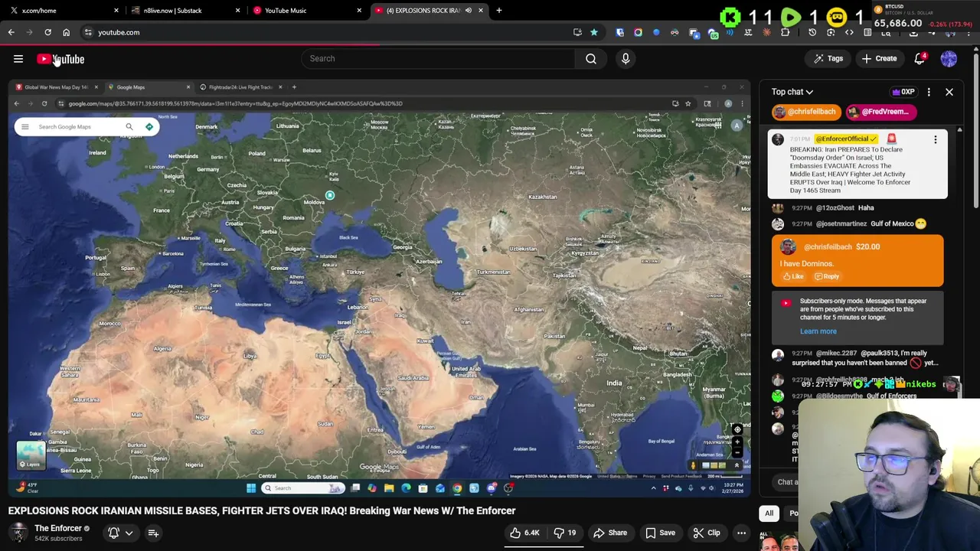
Task: Clip the video with scissors button
Action: pos(706,533)
